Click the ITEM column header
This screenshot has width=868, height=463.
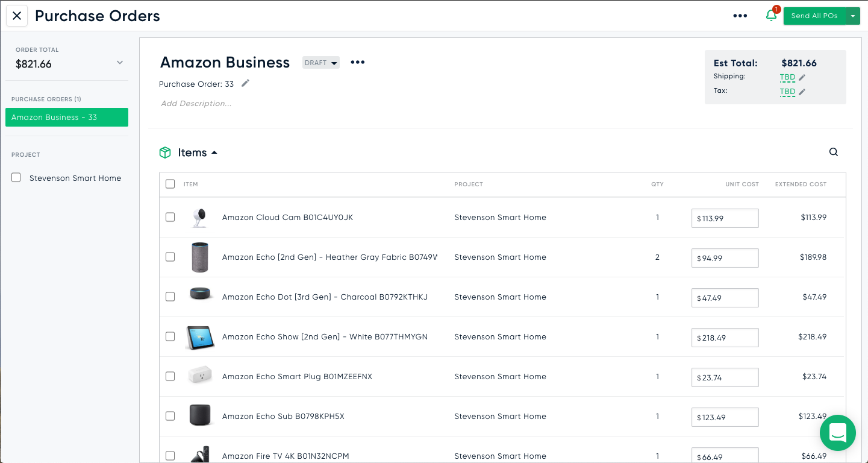pos(190,184)
